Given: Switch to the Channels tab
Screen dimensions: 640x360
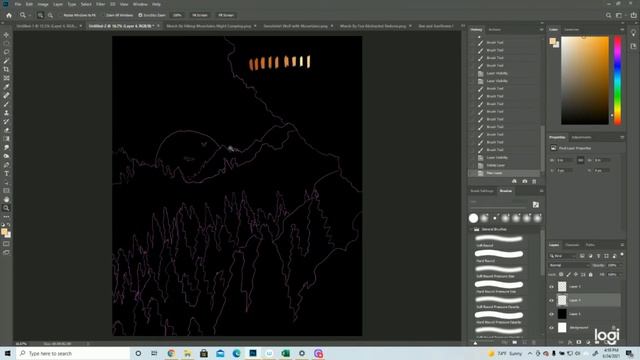Looking at the screenshot, I should [572, 245].
